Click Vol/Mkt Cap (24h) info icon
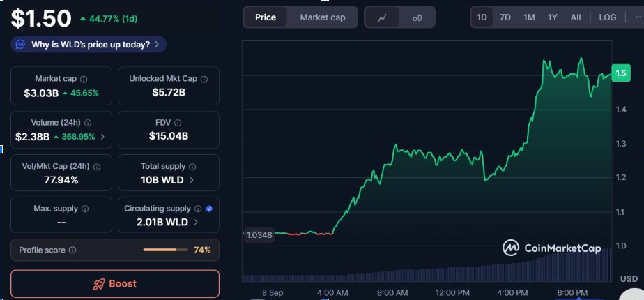 [97, 167]
